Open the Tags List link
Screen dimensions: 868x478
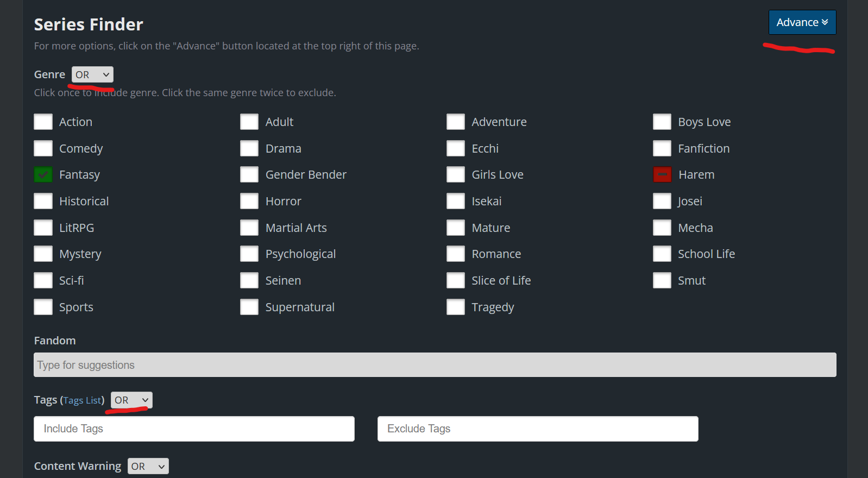(82, 400)
